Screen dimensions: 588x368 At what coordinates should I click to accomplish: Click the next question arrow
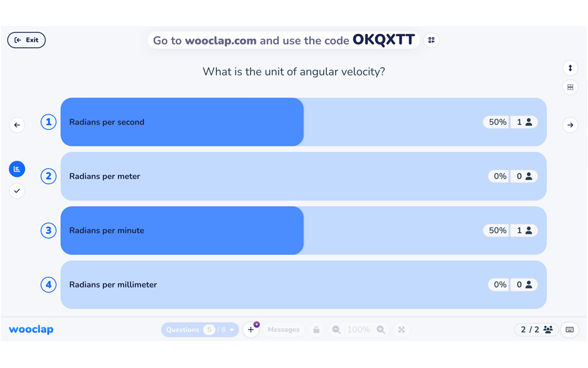570,125
